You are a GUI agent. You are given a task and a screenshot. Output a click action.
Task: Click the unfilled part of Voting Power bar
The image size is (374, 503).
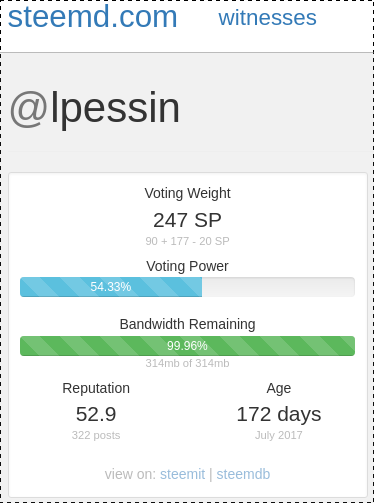click(x=278, y=287)
